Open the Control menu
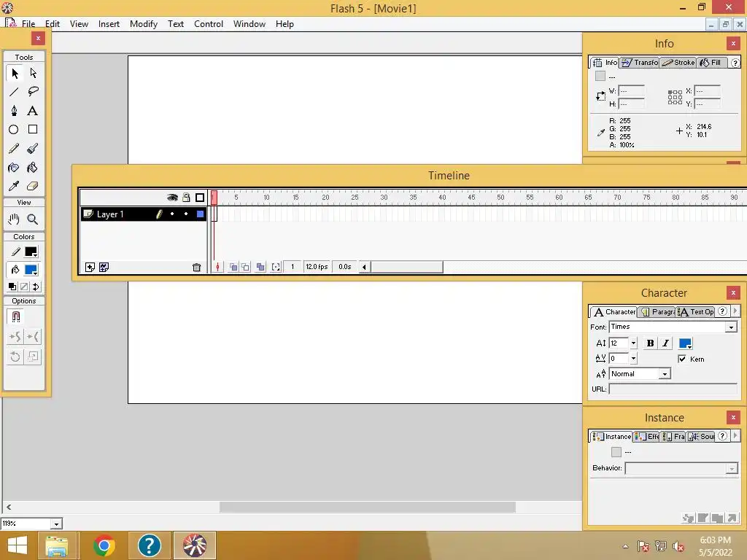This screenshot has height=560, width=747. coord(208,24)
